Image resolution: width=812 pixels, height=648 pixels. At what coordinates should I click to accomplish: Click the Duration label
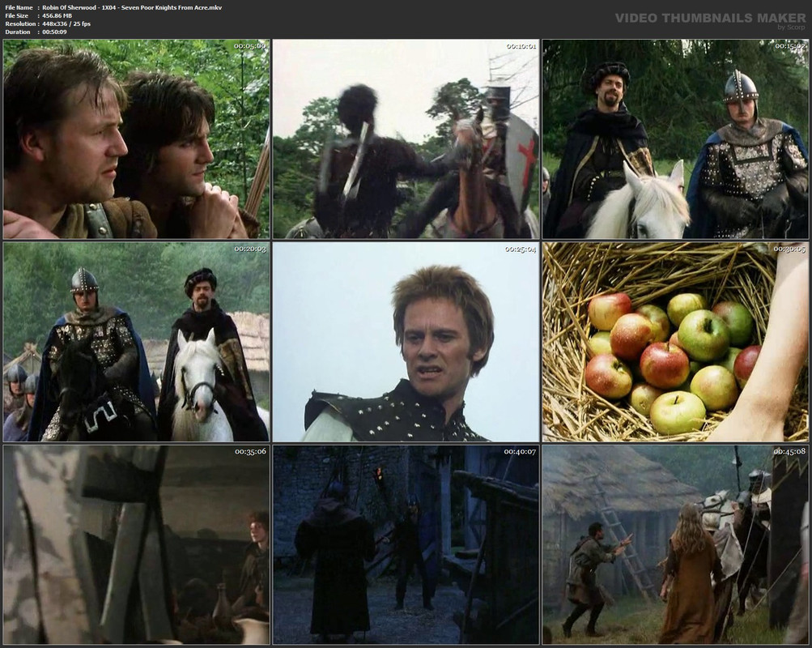pos(18,32)
